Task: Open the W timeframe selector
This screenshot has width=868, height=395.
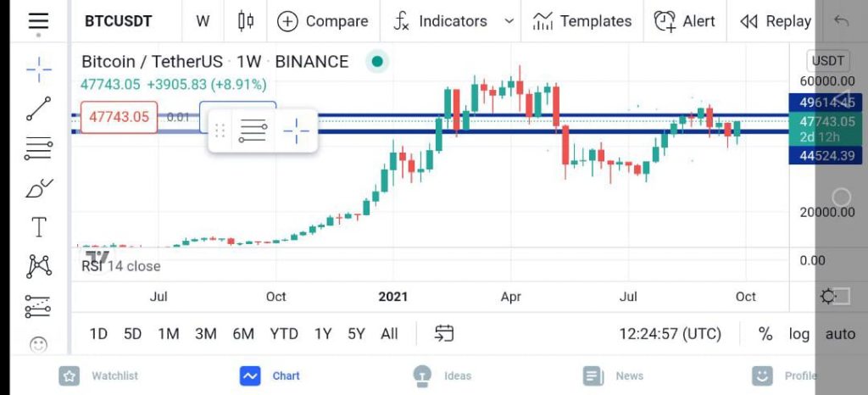Action: (x=203, y=21)
